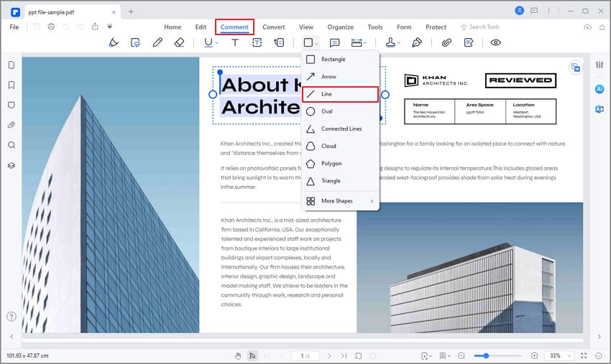Toggle the hand pan tool

(238, 356)
